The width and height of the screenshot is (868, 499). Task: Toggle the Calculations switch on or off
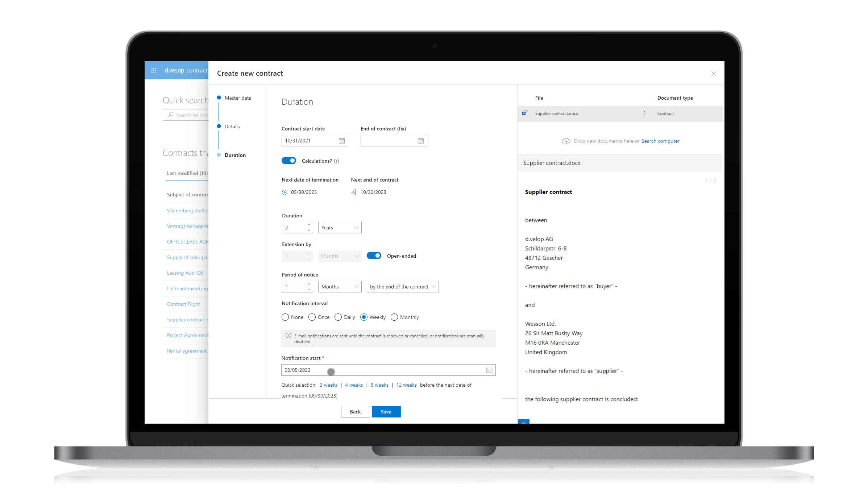(x=288, y=161)
